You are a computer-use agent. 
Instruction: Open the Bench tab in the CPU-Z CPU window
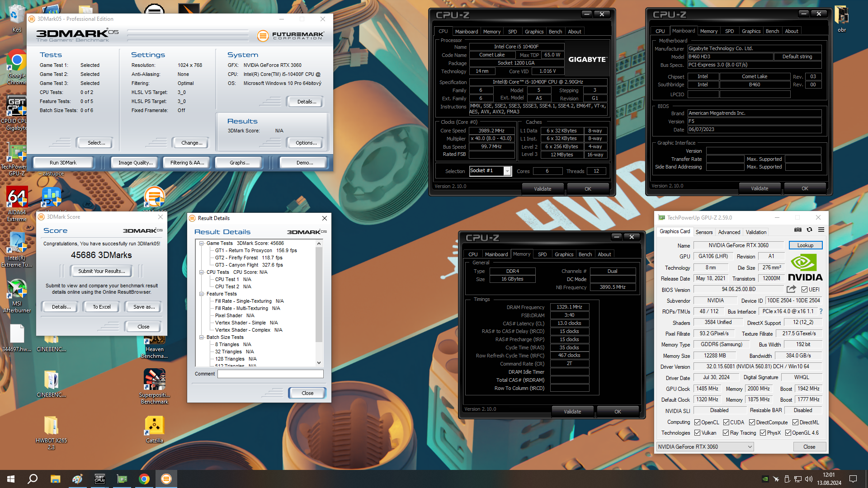point(555,32)
